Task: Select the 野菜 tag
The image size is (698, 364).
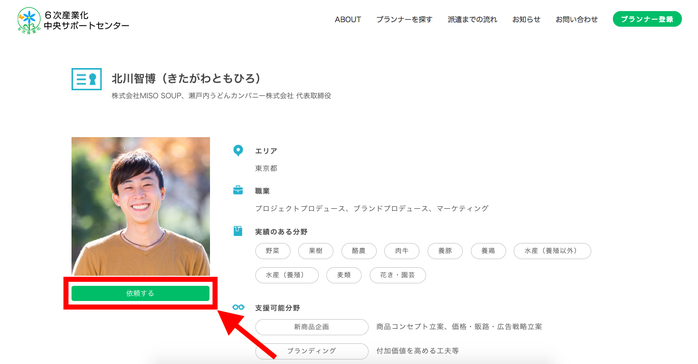Action: (273, 251)
